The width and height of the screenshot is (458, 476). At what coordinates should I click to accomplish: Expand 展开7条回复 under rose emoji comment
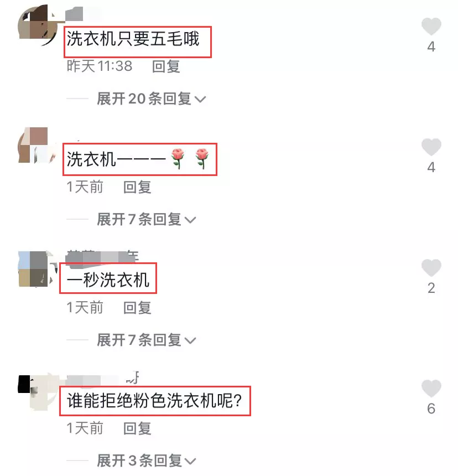click(146, 219)
